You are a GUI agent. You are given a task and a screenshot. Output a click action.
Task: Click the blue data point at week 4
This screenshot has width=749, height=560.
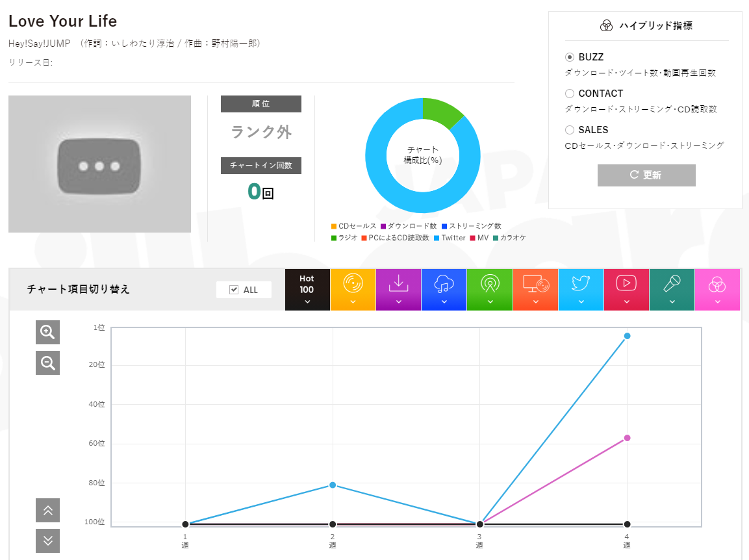(x=627, y=336)
